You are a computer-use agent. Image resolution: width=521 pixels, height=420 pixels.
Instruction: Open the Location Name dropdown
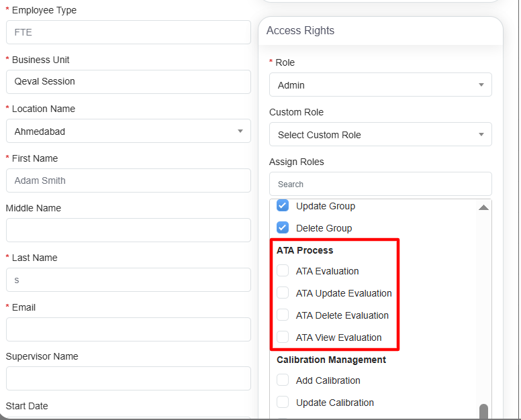pos(128,132)
